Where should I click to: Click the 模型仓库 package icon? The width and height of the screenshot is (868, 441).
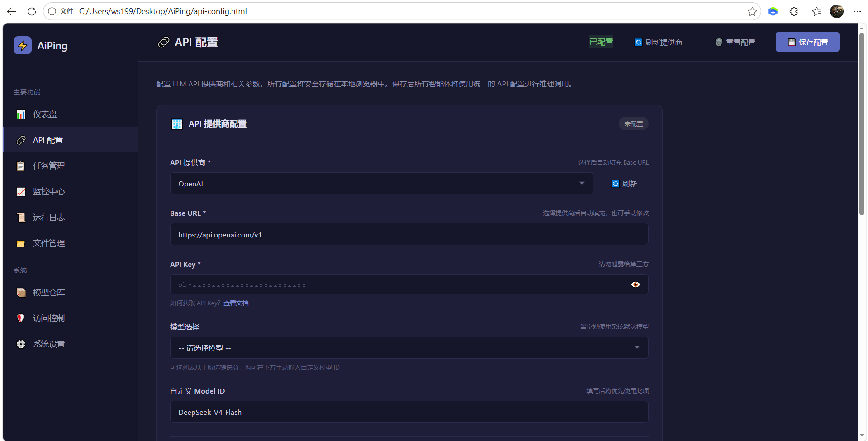coord(21,293)
